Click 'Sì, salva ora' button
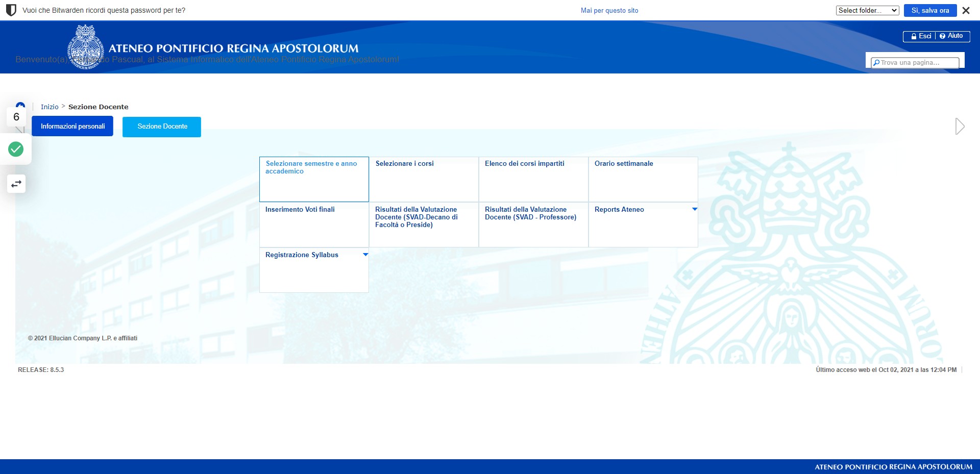 930,10
